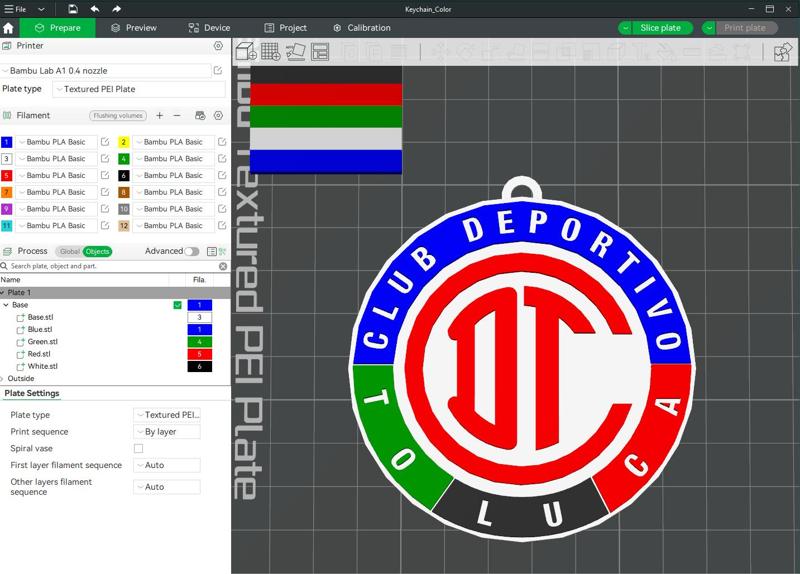Change color of orange filament 7 swatch
The width and height of the screenshot is (800, 574).
click(7, 192)
